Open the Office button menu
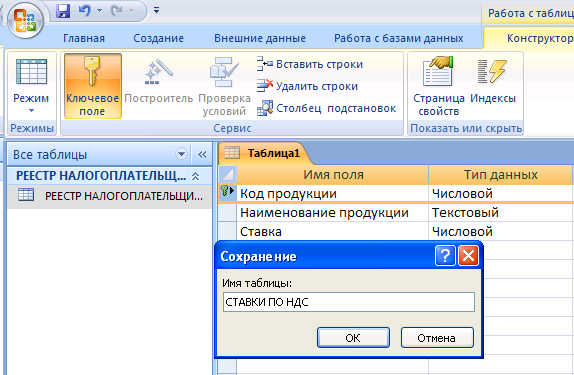Screen dimensions: 574x375 click(25, 21)
